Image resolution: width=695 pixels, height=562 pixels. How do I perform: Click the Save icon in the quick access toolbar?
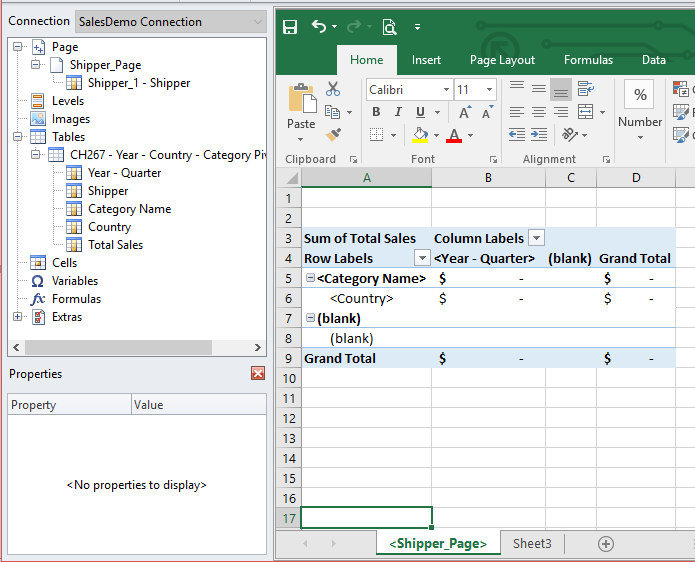click(x=290, y=27)
